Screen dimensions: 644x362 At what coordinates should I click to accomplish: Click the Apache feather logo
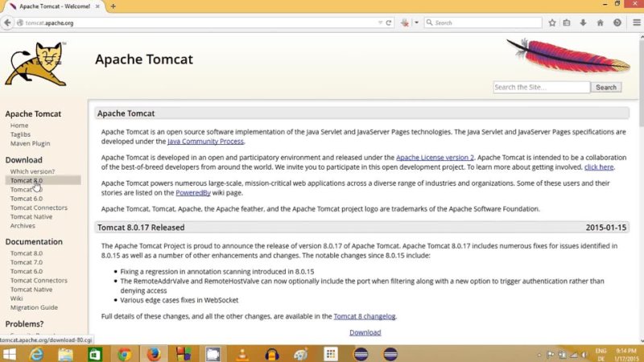[x=568, y=56]
